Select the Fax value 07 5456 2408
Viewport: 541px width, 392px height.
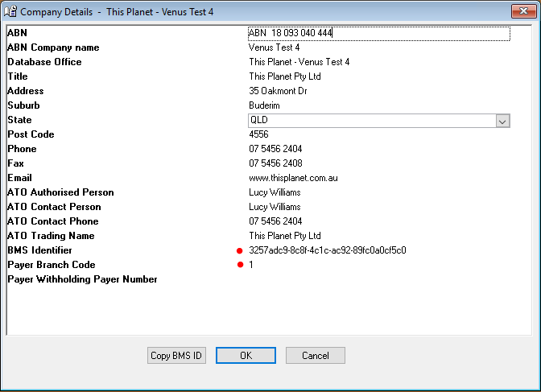[x=275, y=163]
